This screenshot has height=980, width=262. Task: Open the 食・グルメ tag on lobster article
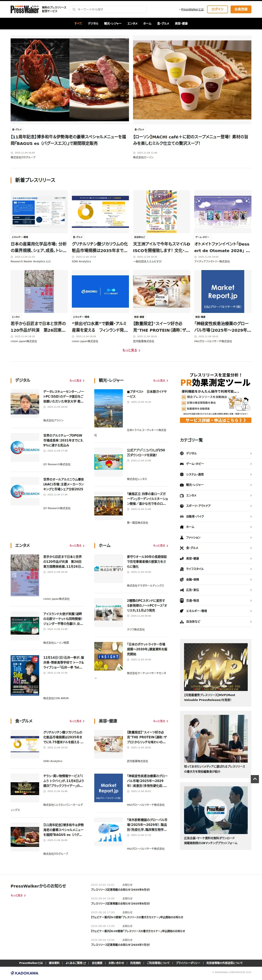point(17,129)
